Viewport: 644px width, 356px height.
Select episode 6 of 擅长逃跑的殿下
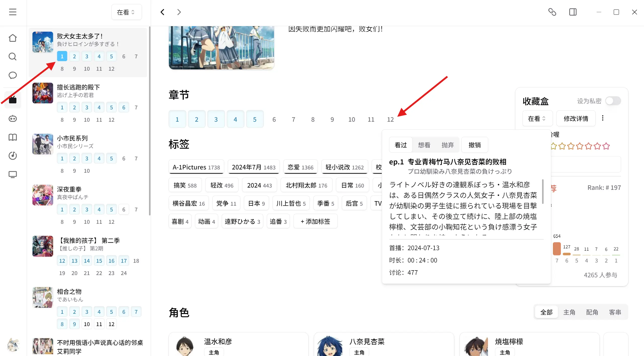pyautogui.click(x=124, y=107)
